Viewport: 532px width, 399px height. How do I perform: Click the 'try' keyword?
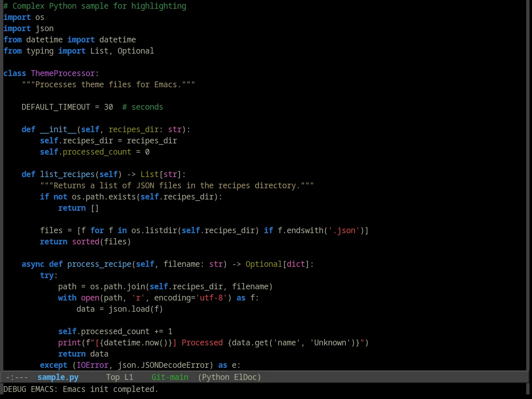(x=47, y=276)
